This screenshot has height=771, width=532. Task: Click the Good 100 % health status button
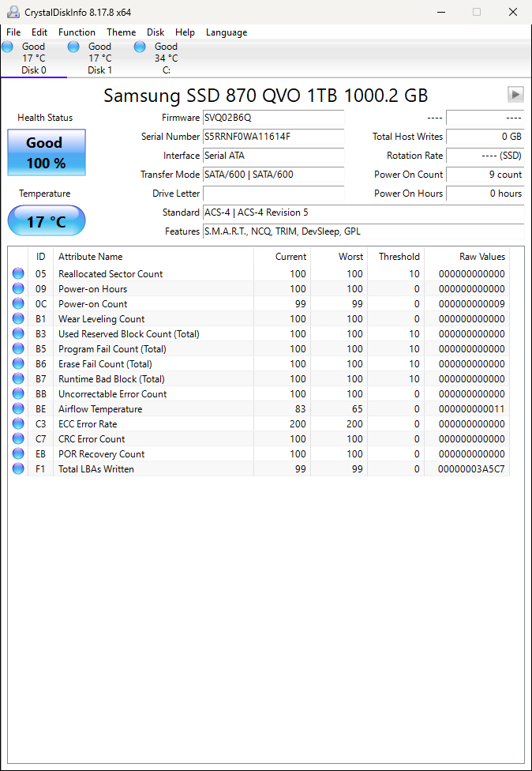click(46, 153)
